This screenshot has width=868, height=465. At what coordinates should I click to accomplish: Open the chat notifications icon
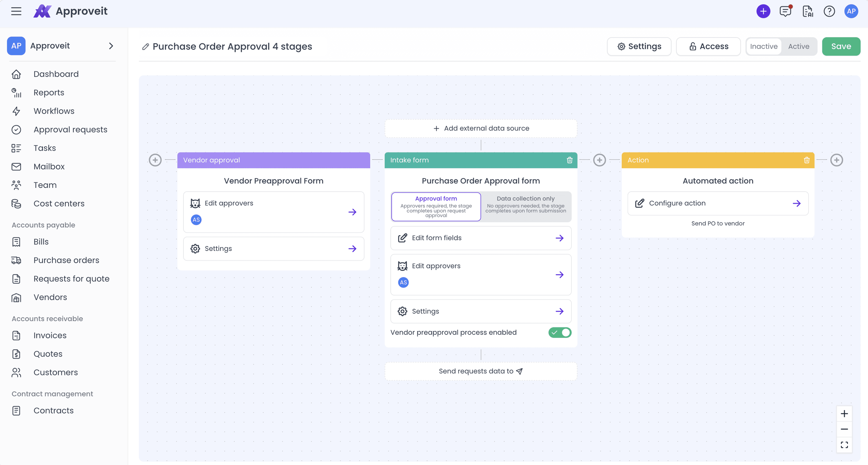point(785,11)
